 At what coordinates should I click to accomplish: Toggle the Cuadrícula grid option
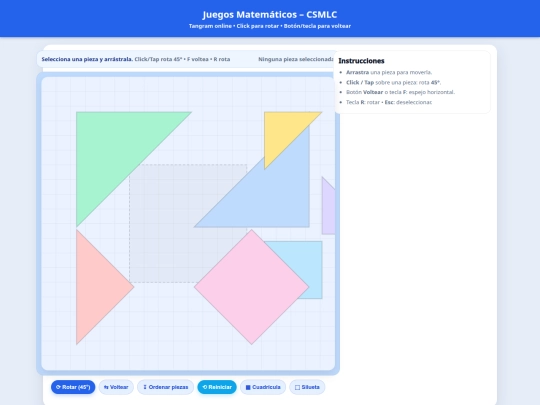pos(263,387)
